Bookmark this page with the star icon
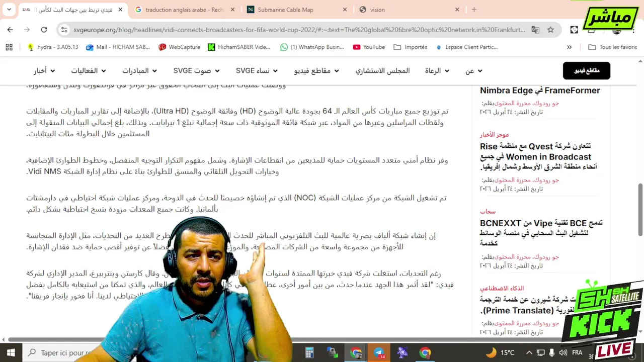 pos(550,30)
